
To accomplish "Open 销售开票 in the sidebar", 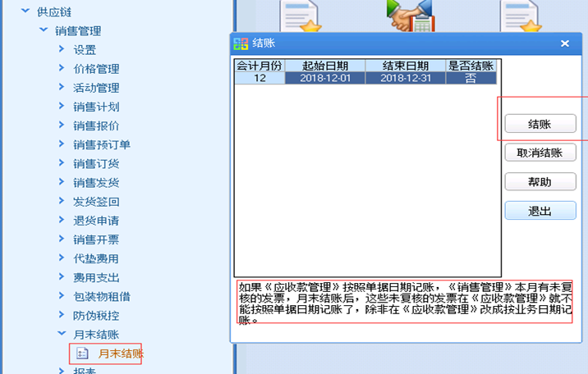I will tap(96, 239).
